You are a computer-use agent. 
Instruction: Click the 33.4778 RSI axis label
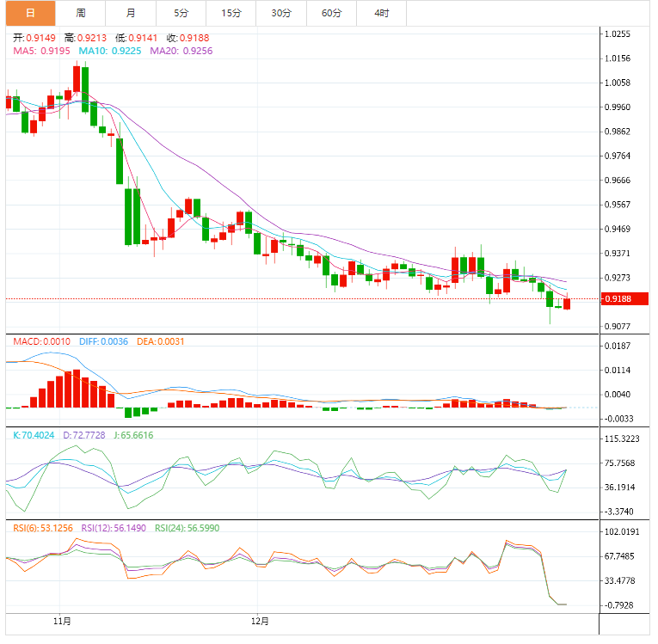620,581
